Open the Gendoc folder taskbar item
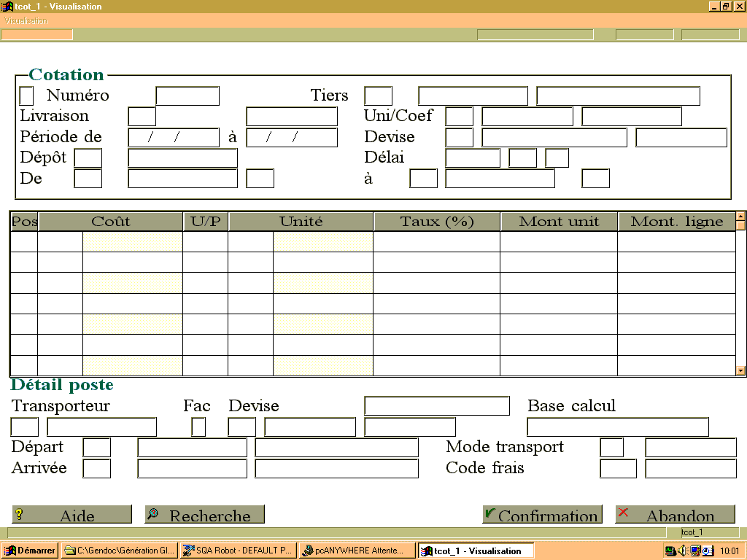The width and height of the screenshot is (747, 560). click(x=120, y=551)
